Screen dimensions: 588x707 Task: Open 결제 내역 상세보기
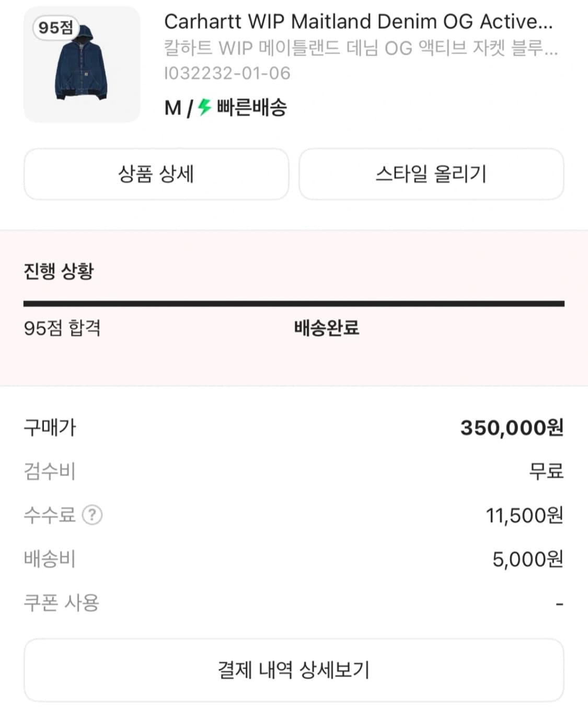click(294, 670)
